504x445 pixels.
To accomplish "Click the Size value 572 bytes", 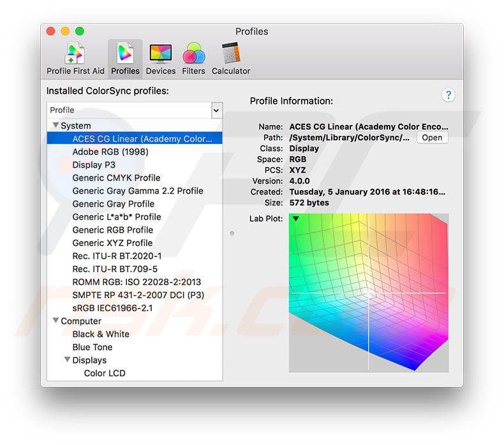I will [x=309, y=203].
